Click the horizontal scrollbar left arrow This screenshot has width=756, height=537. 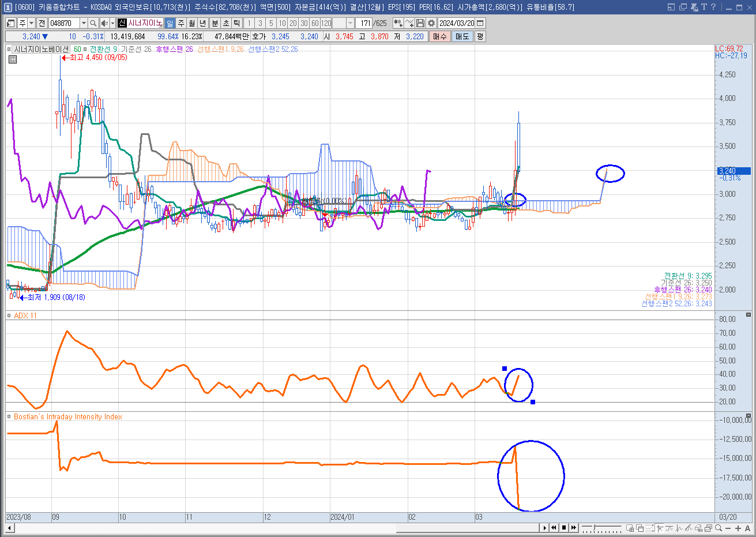[10, 528]
